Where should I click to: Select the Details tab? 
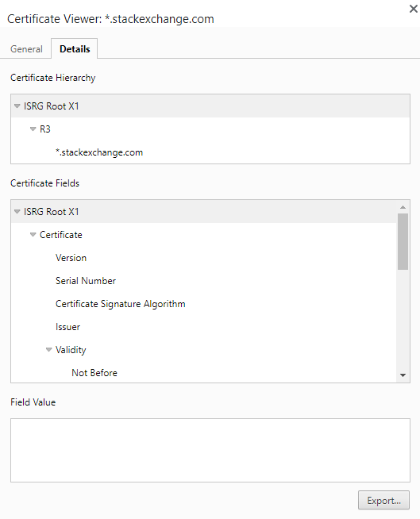click(75, 48)
